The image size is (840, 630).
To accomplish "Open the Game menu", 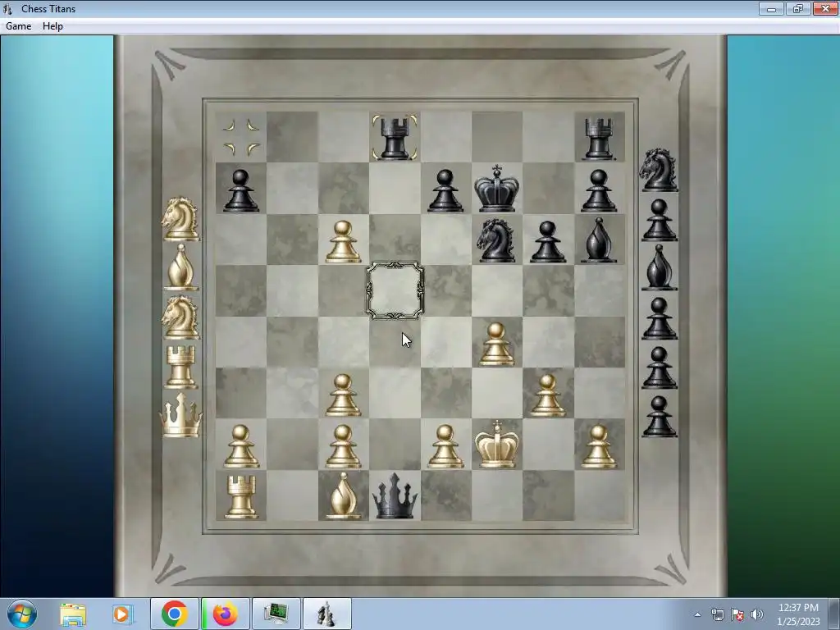I will coord(18,26).
